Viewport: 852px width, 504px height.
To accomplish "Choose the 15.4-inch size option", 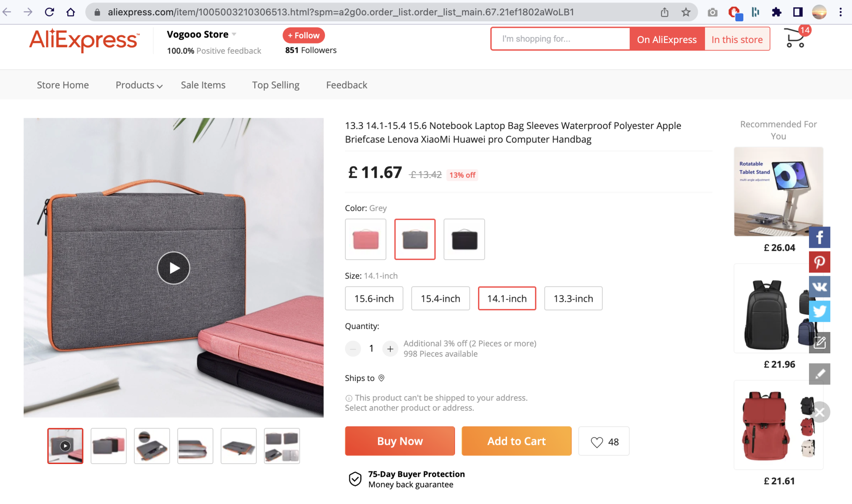I will point(440,298).
